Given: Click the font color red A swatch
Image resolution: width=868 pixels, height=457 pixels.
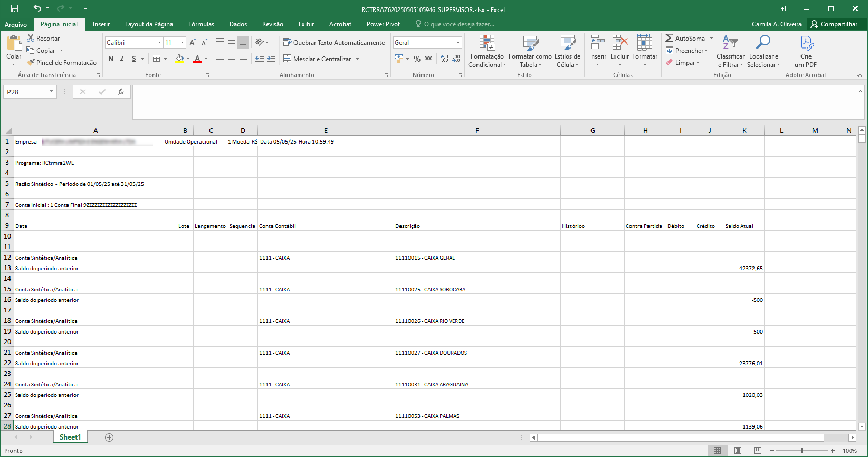Looking at the screenshot, I should (x=197, y=59).
